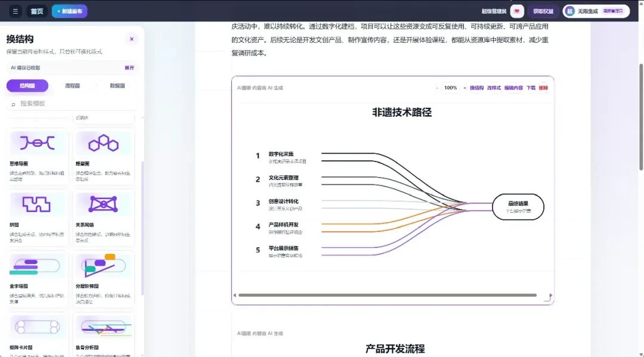Click the red 删除 delete link
Viewport: 644px width, 357px height.
[543, 88]
